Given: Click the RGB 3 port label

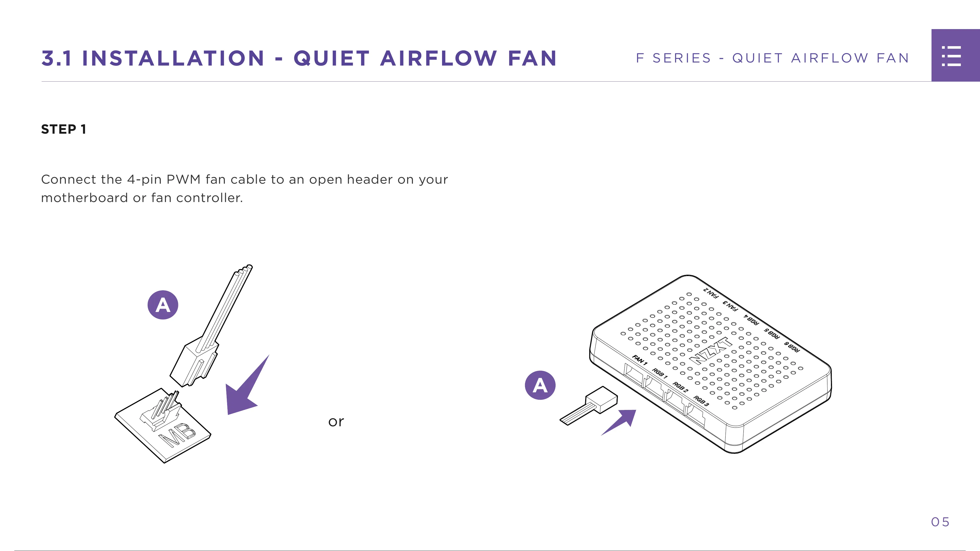Looking at the screenshot, I should pos(701,400).
